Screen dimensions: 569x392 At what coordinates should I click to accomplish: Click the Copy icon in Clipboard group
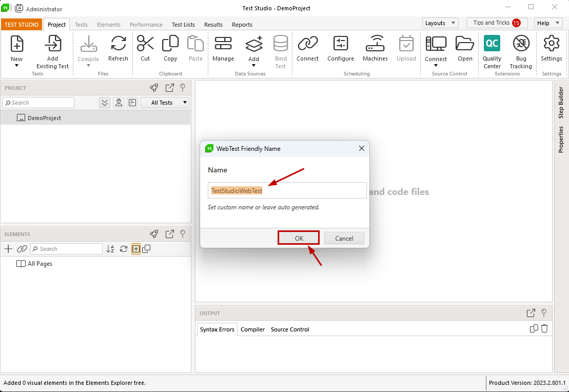pyautogui.click(x=170, y=44)
